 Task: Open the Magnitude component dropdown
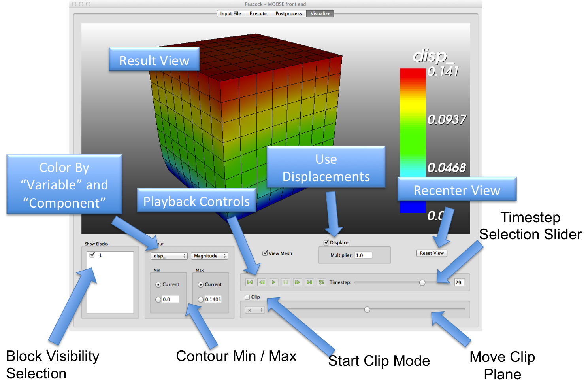209,256
